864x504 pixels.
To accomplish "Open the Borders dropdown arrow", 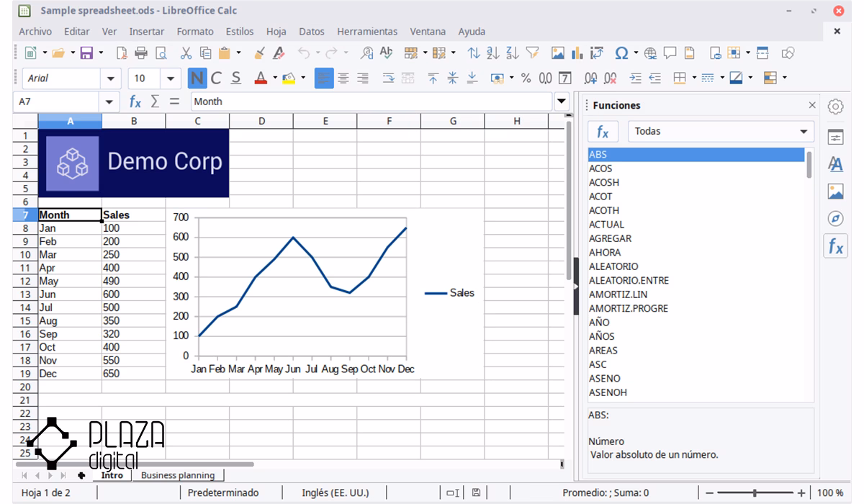I will pos(694,78).
